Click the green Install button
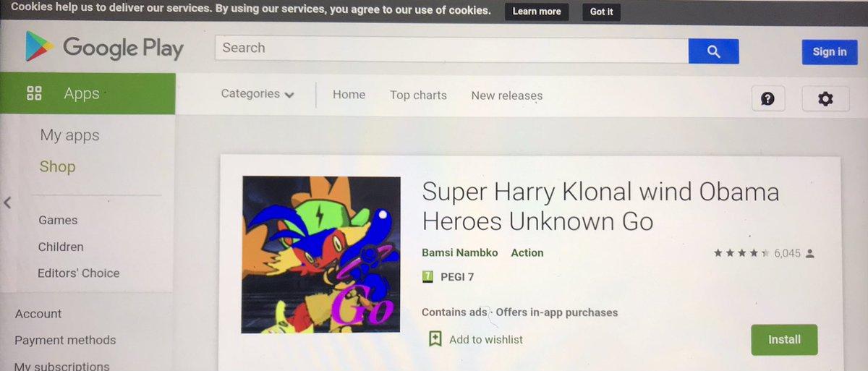 click(784, 340)
